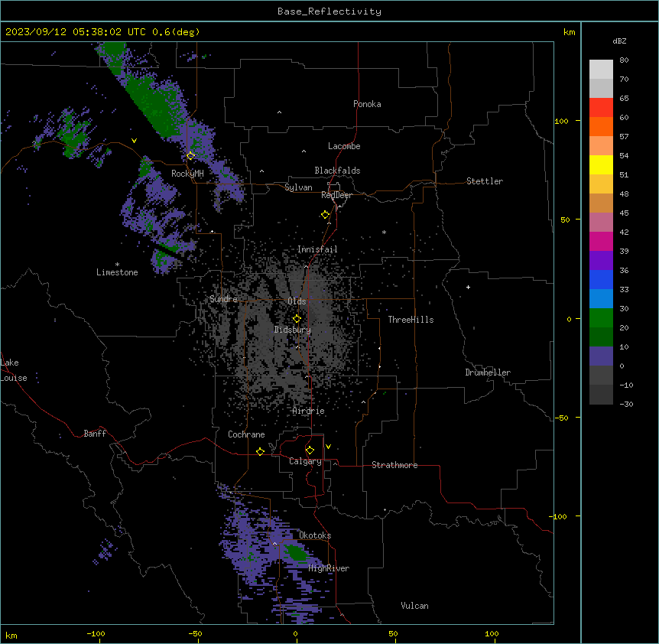The width and height of the screenshot is (659, 644).
Task: Click the white plus marker northwest of Drumheller
Action: 468,287
